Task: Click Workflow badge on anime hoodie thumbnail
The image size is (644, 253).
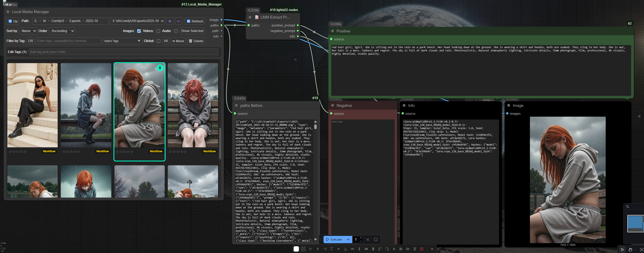Action: pyautogui.click(x=210, y=151)
